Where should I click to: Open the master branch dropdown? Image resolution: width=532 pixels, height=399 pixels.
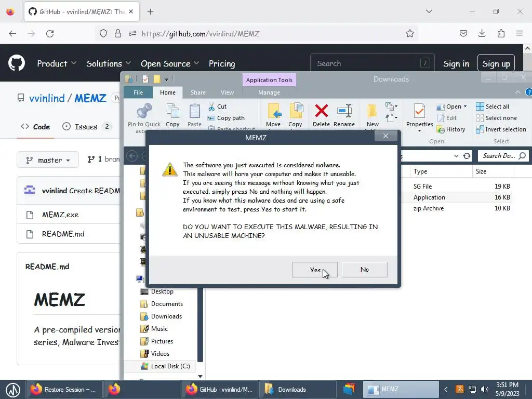pyautogui.click(x=48, y=160)
